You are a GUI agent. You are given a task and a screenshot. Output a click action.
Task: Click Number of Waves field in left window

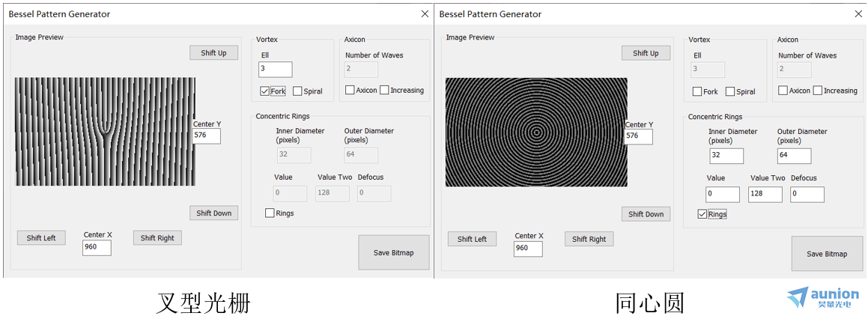click(362, 69)
